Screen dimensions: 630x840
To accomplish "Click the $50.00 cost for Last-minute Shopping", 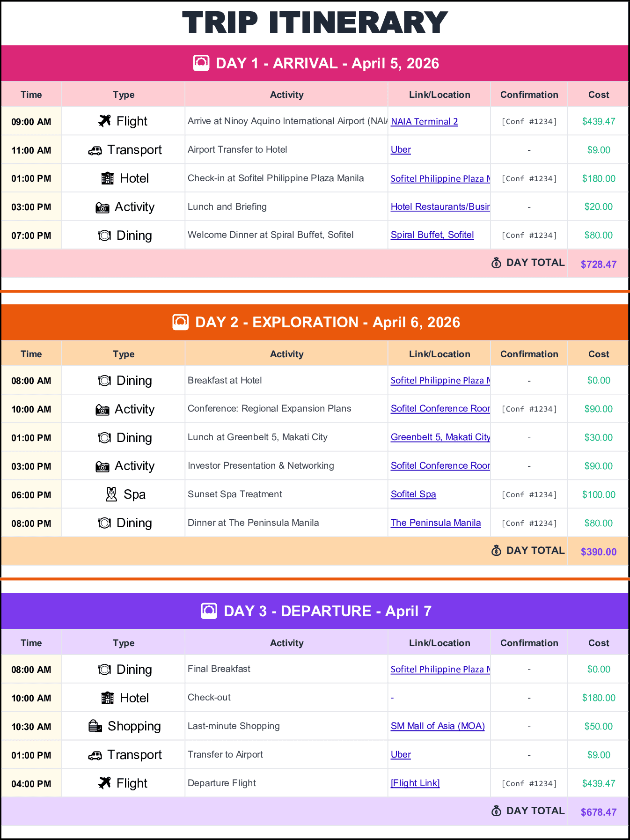I will tap(599, 726).
